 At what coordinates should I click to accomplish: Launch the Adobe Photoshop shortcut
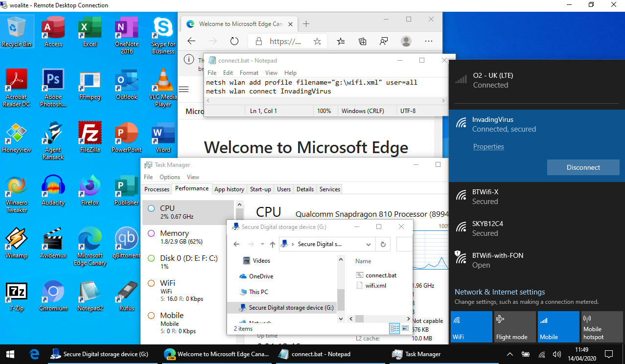pyautogui.click(x=53, y=88)
